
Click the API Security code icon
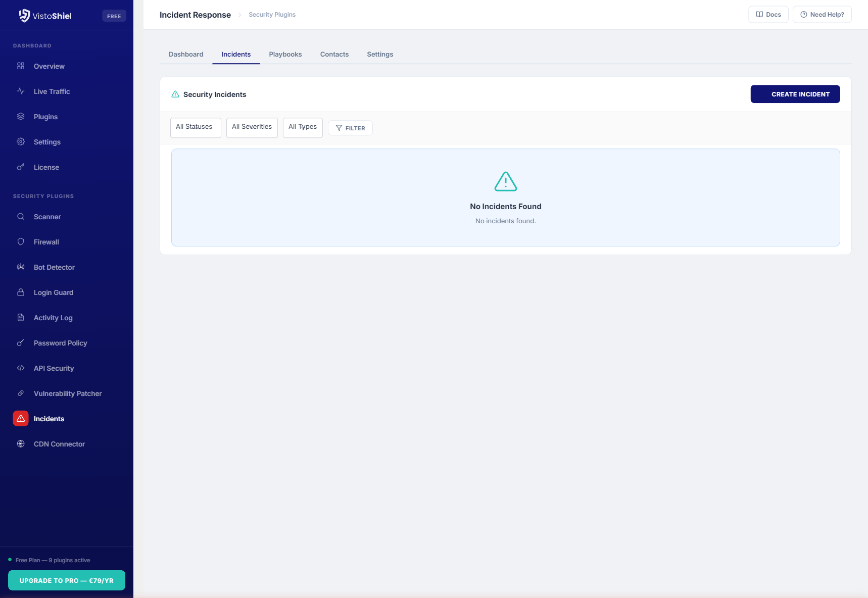[21, 368]
